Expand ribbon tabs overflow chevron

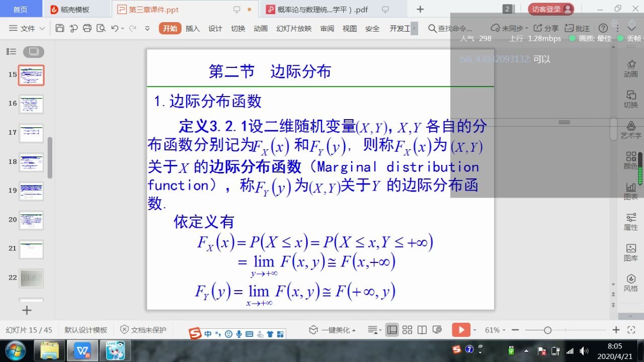pos(414,29)
